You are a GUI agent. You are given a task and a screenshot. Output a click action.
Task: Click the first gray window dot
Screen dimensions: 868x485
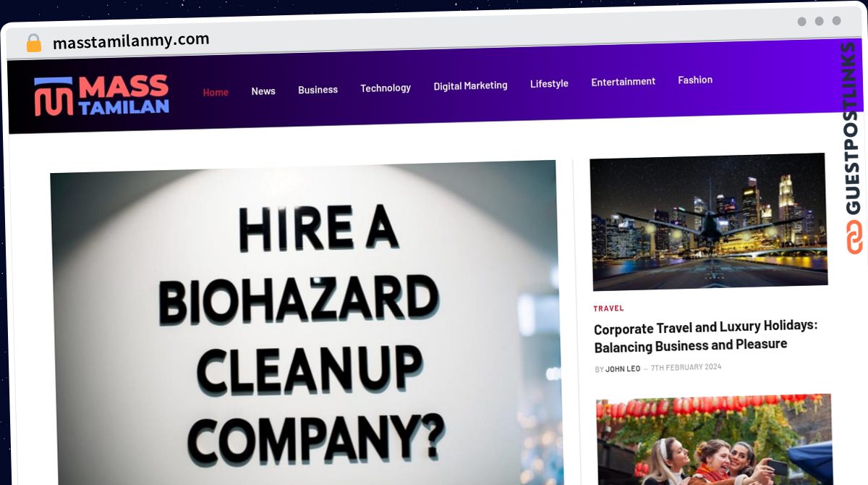[x=802, y=22]
